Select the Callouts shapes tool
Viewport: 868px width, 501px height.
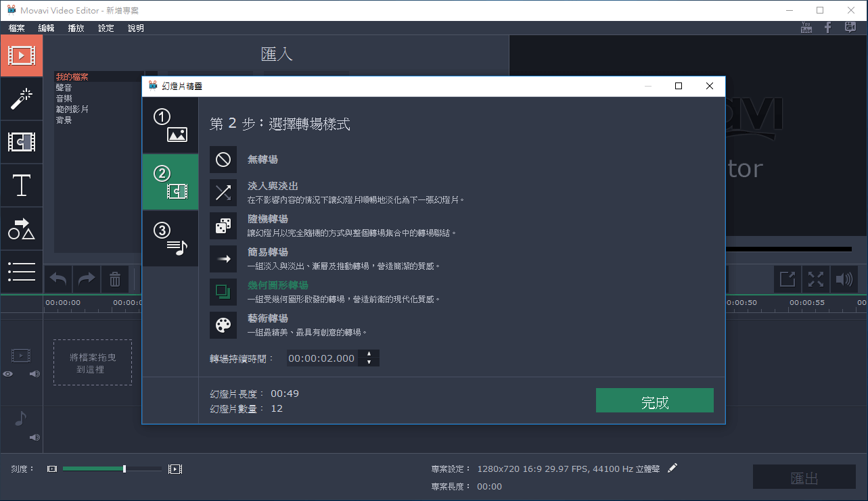click(x=21, y=229)
